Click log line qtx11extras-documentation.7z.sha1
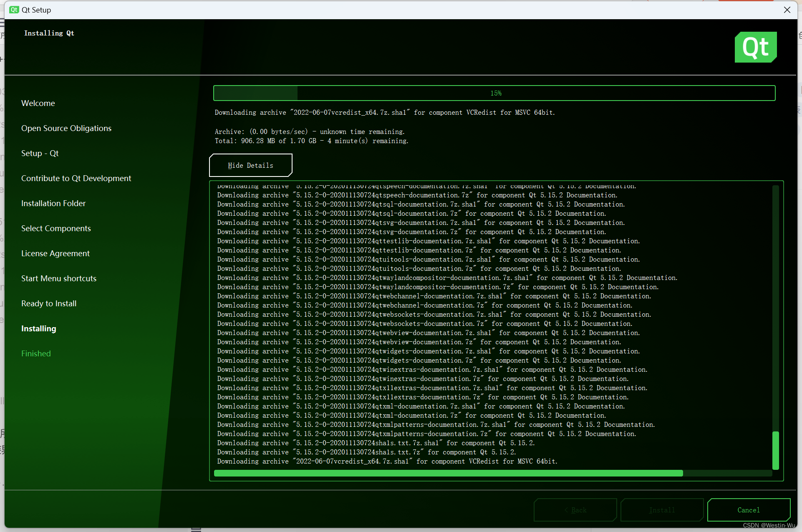The image size is (802, 532). pyautogui.click(x=432, y=388)
